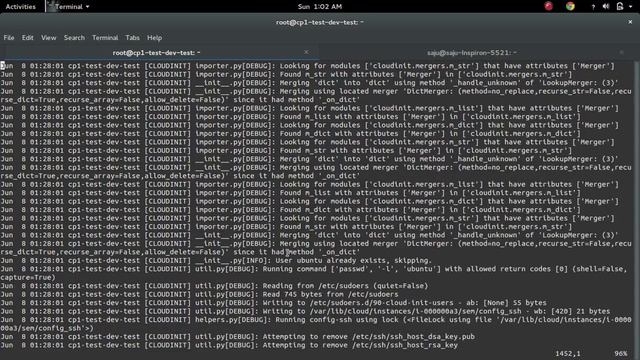Click log line 'User ubuntu already exists, skipping.'

[216, 260]
